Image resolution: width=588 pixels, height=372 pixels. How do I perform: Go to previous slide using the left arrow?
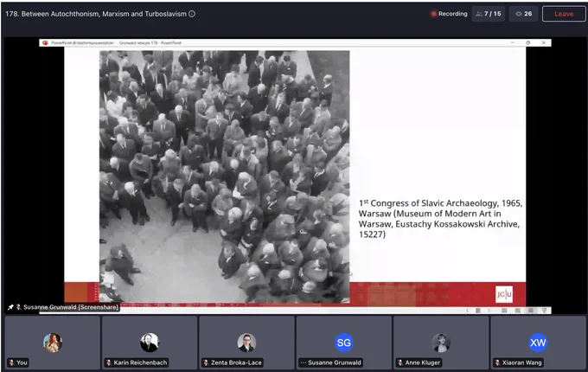pyautogui.click(x=467, y=311)
